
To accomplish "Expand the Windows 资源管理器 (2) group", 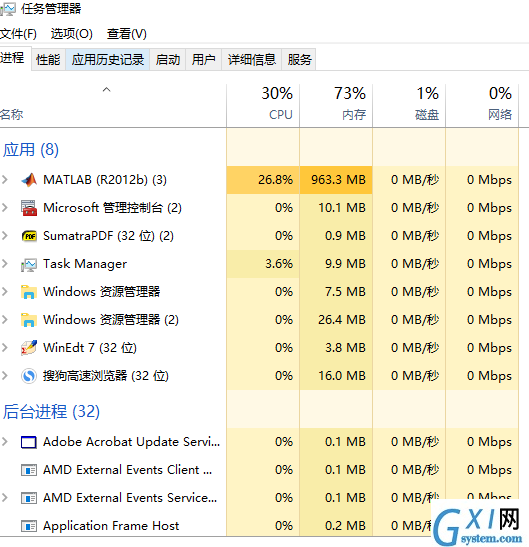I will point(5,320).
